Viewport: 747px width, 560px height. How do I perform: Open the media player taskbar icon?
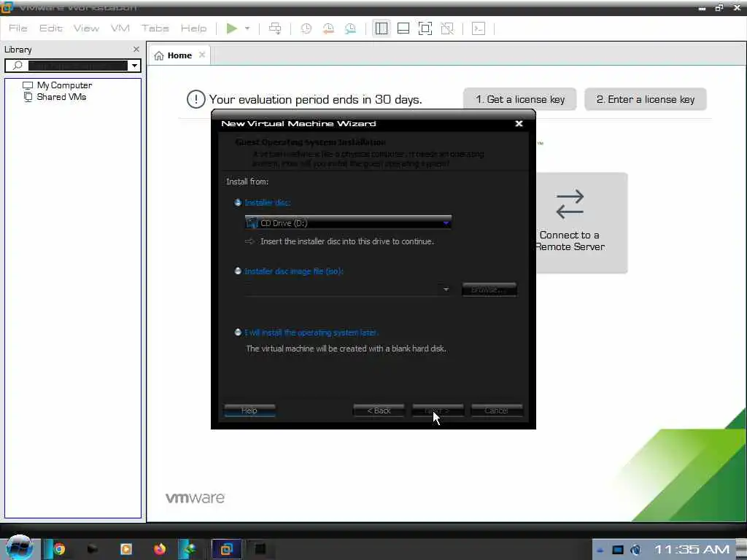pos(125,549)
